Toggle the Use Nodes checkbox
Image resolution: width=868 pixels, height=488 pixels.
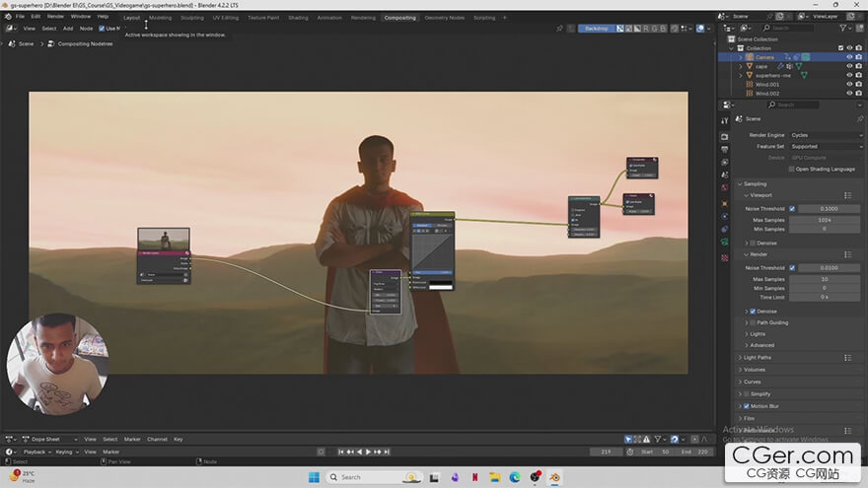pos(102,29)
